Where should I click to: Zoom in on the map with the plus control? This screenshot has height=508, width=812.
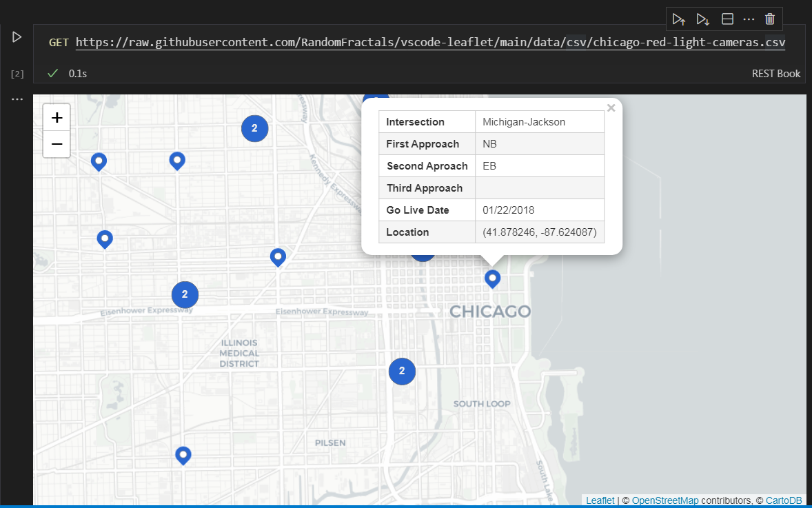point(56,116)
